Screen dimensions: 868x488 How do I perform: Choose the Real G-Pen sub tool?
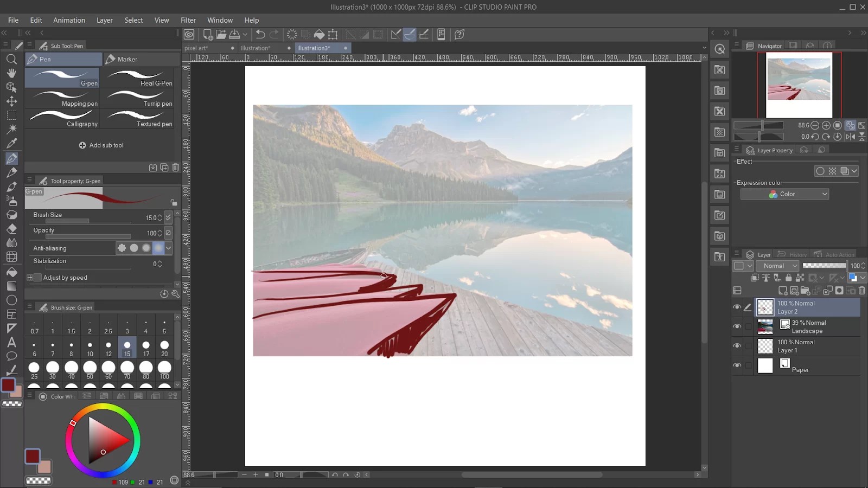click(139, 78)
